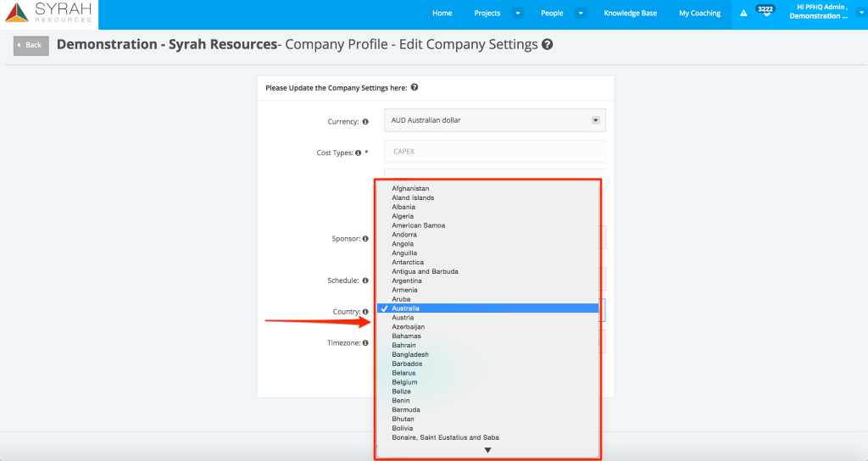
Task: Select Bahamas in the country list
Action: coord(487,336)
